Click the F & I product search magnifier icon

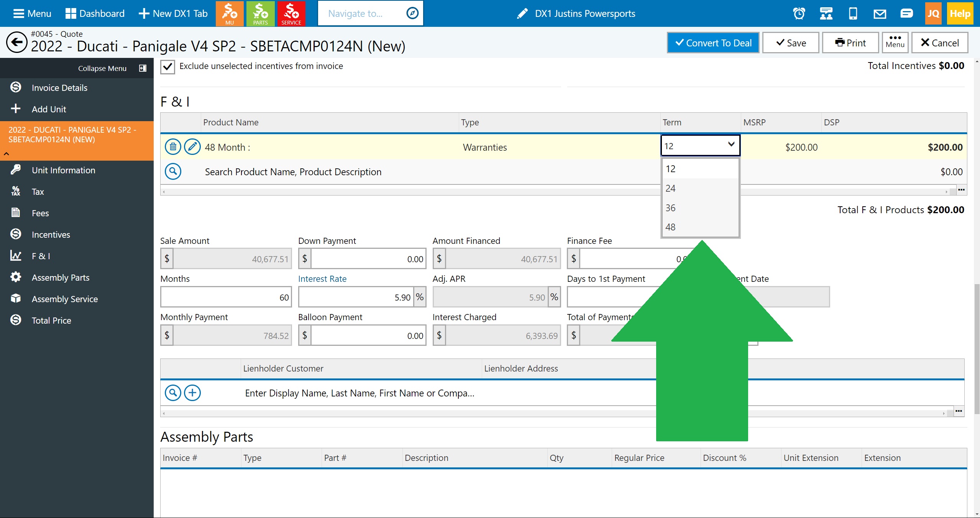pos(173,171)
